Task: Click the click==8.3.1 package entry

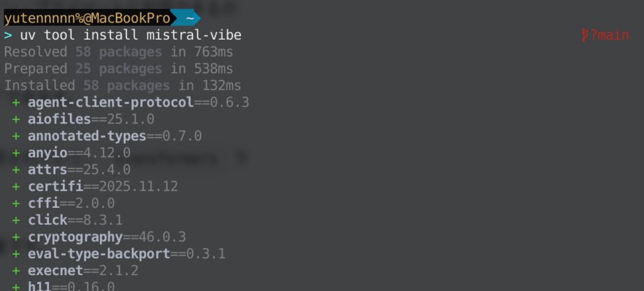Action: coord(75,220)
